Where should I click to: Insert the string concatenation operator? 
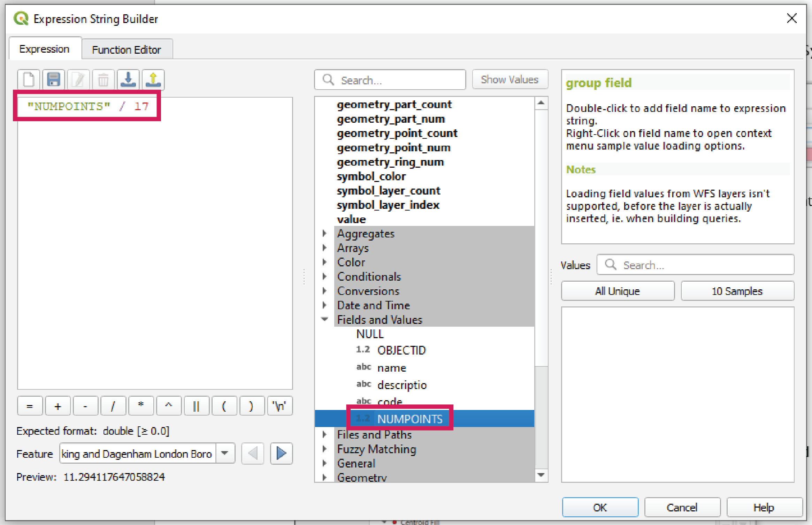coord(197,405)
